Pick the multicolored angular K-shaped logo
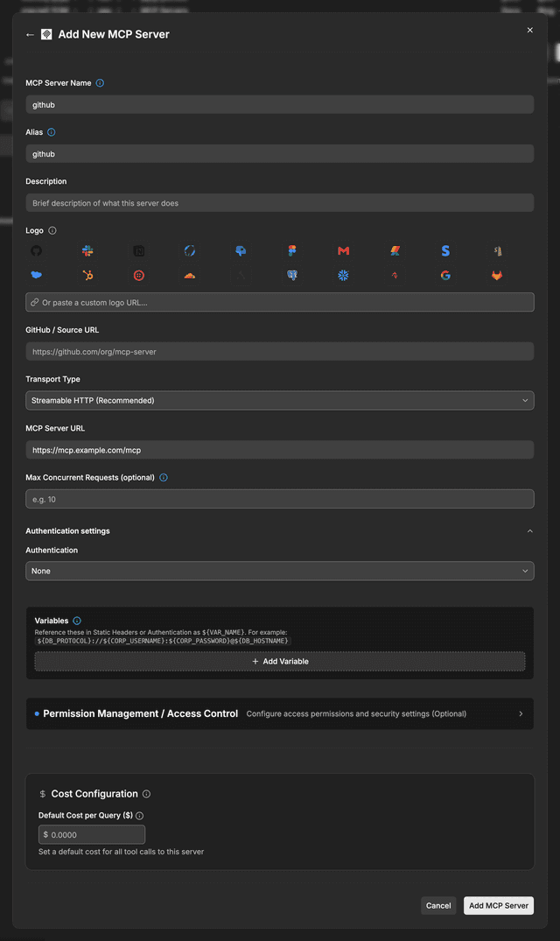Image resolution: width=560 pixels, height=941 pixels. 395,251
